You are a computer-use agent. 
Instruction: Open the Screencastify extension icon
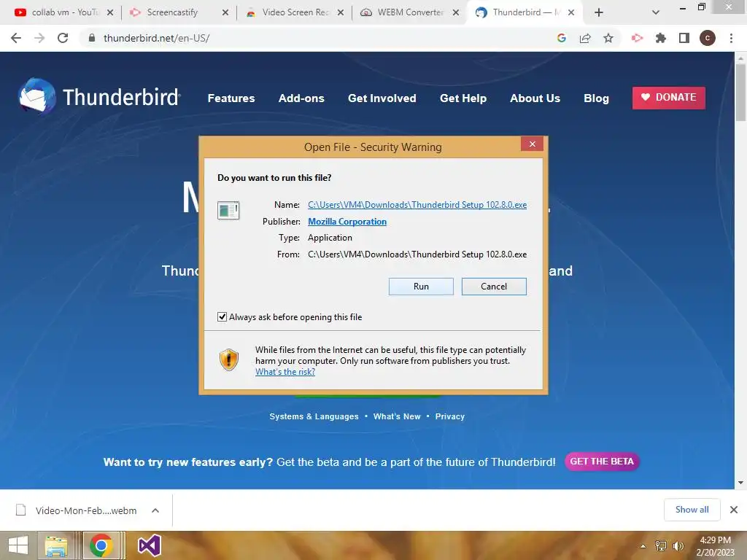pyautogui.click(x=637, y=38)
